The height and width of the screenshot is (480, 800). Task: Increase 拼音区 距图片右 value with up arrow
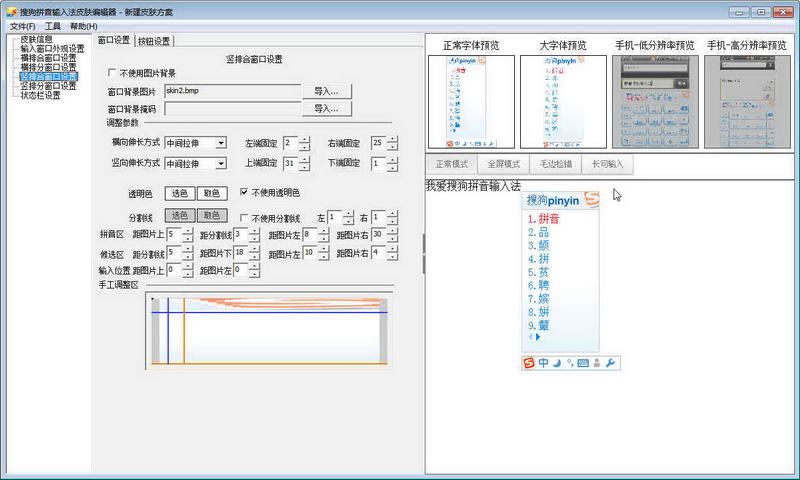(392, 231)
